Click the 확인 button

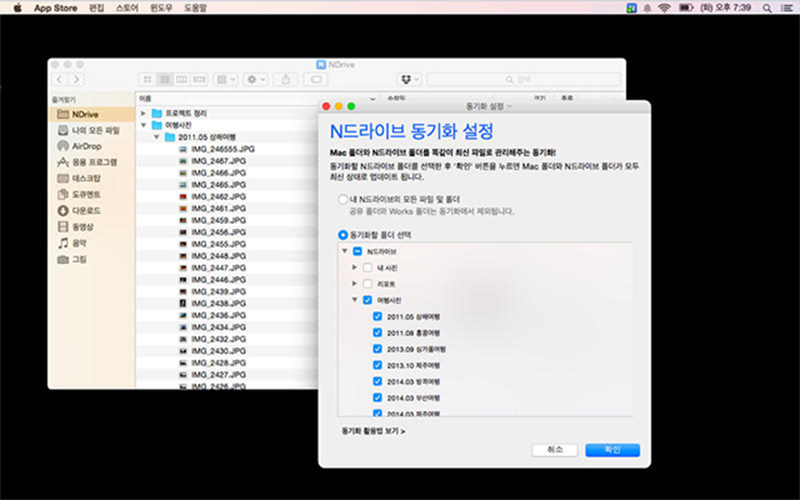(612, 449)
